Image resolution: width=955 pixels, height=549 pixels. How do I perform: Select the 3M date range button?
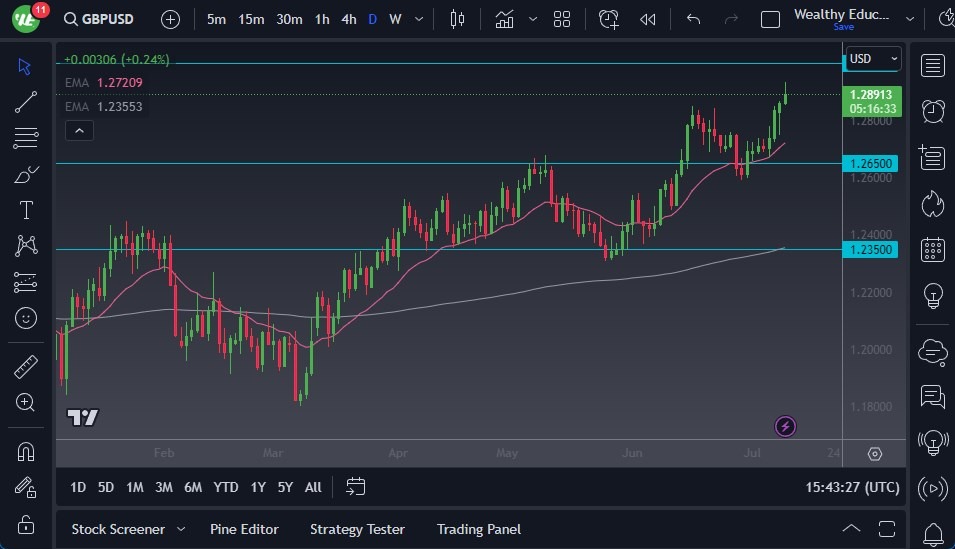pyautogui.click(x=164, y=487)
